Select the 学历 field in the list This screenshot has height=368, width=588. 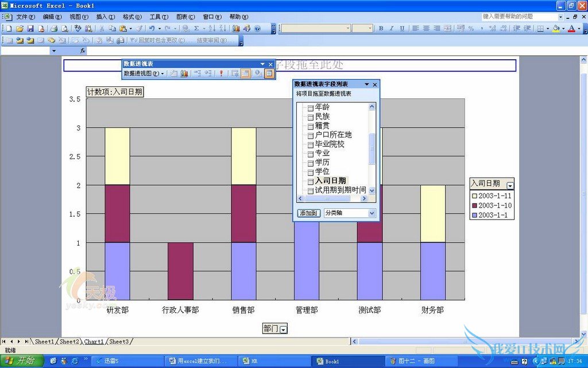click(x=322, y=162)
